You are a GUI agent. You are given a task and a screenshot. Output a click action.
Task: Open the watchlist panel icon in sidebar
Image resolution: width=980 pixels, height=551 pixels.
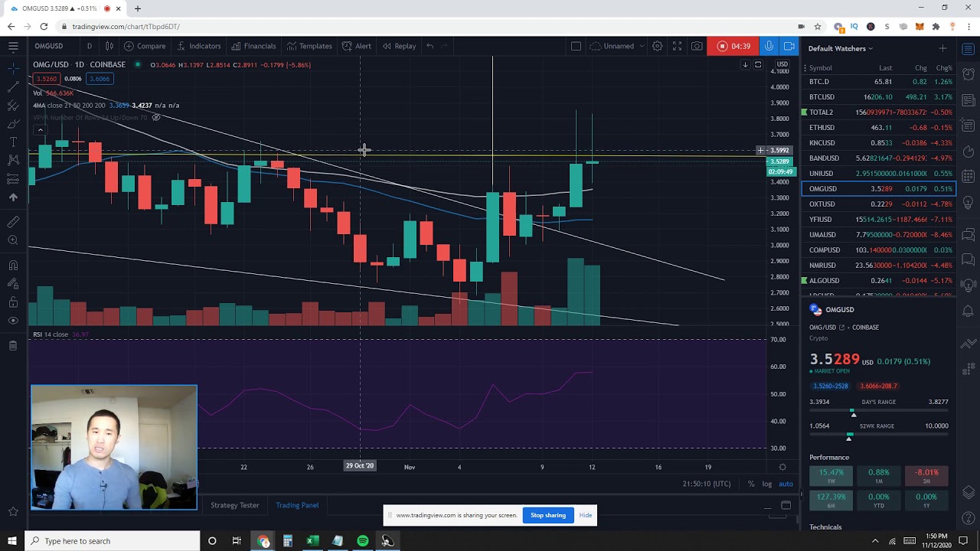[969, 48]
